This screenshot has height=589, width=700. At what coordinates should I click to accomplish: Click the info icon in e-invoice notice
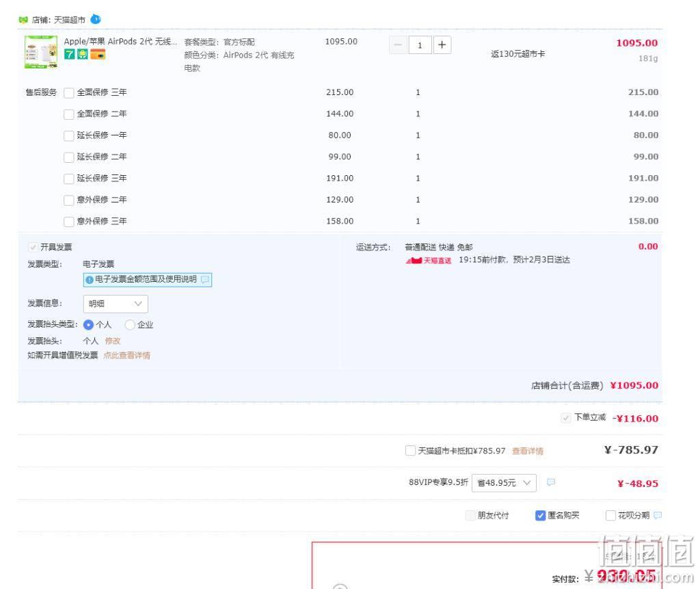(x=90, y=280)
